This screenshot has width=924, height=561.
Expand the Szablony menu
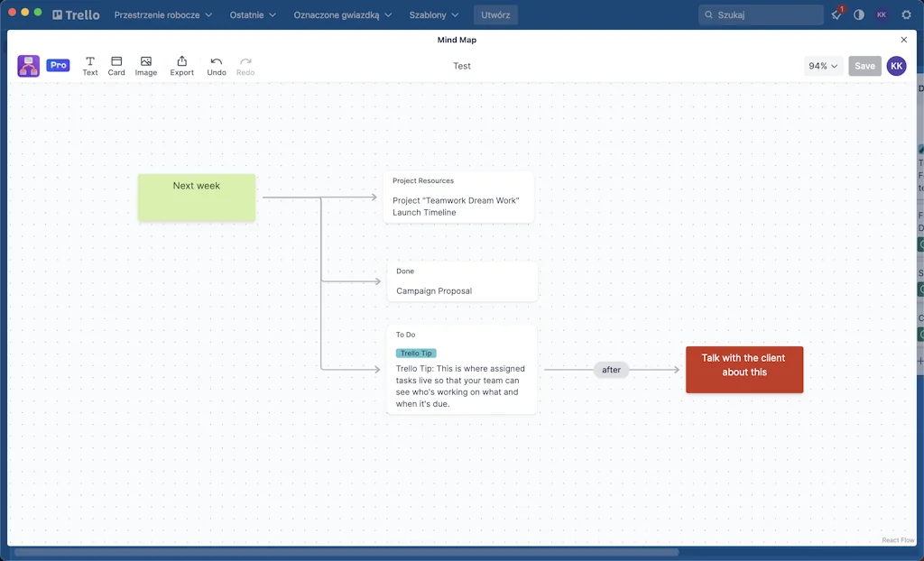point(433,14)
